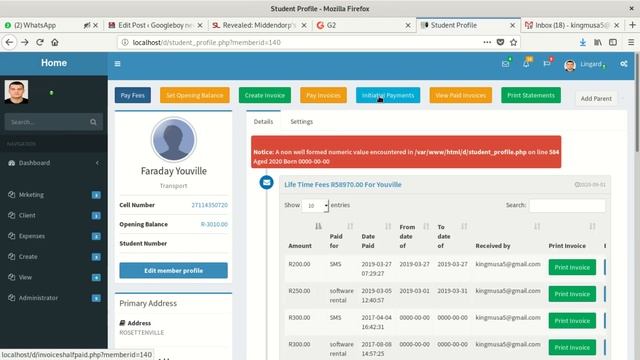This screenshot has width=640, height=360.
Task: Expand the Client sidebar menu
Action: pyautogui.click(x=54, y=215)
